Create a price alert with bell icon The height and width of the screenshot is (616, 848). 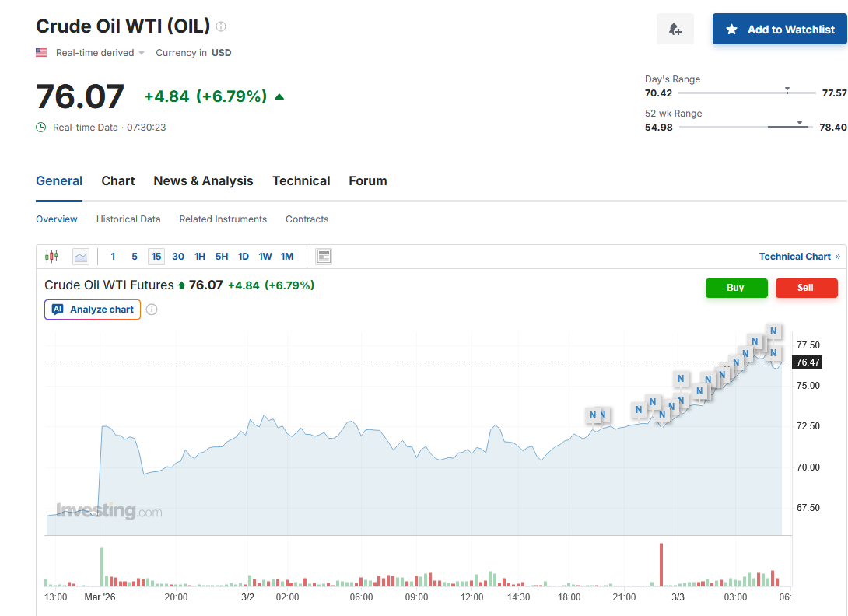click(675, 30)
